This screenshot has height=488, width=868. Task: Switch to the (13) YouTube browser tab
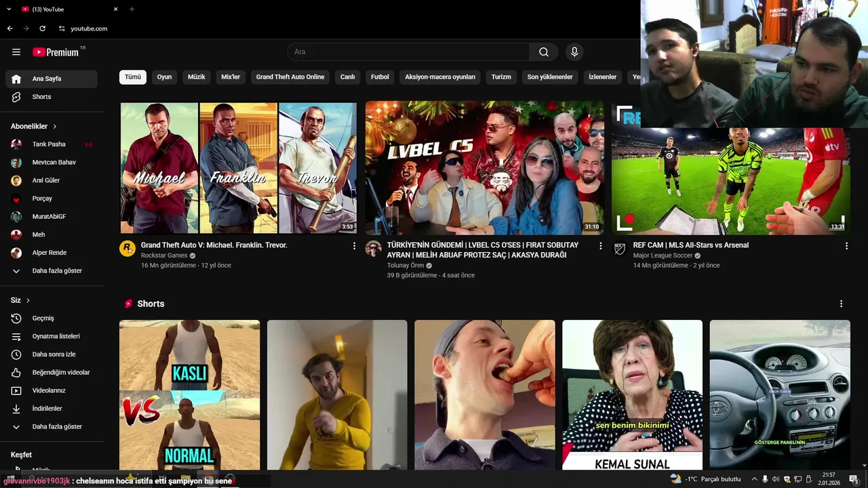(x=68, y=9)
